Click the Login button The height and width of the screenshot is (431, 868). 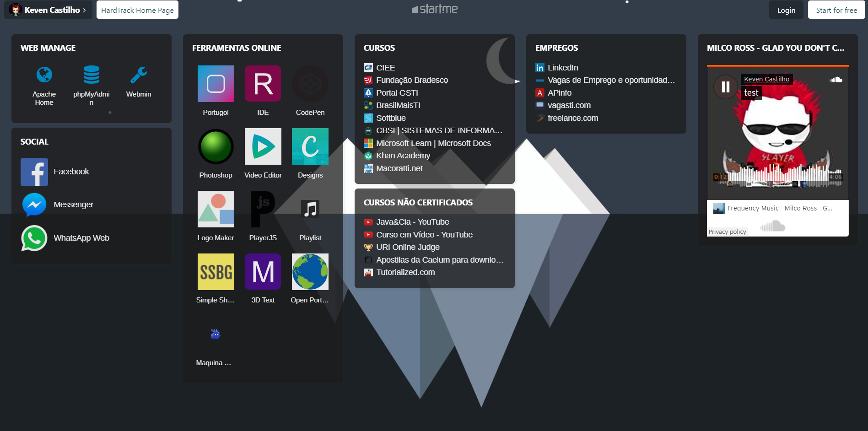click(786, 10)
